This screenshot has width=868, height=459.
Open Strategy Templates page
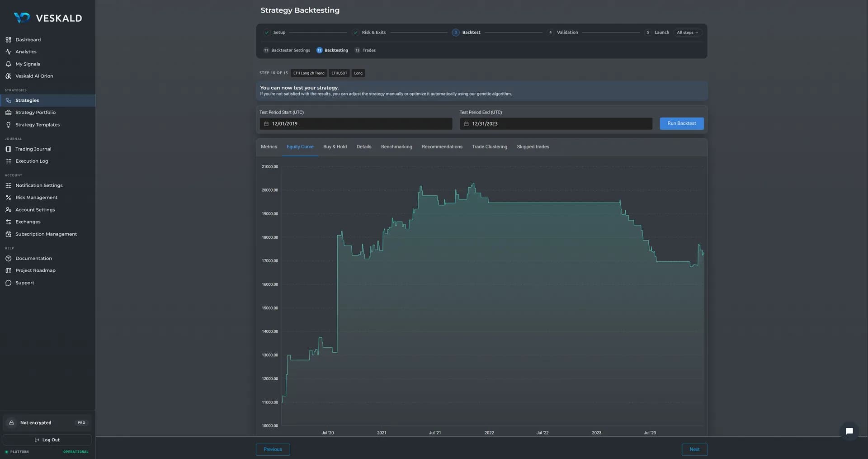pos(38,125)
